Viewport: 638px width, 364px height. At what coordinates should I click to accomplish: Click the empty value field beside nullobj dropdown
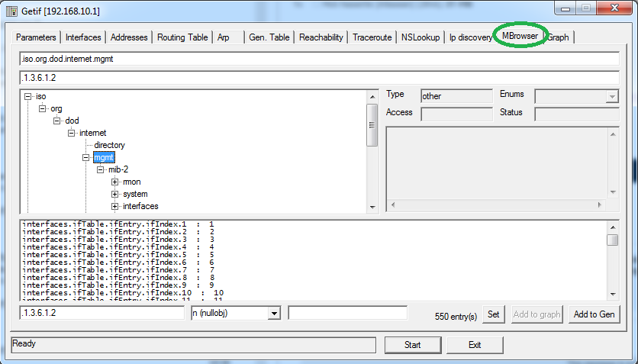tap(347, 313)
